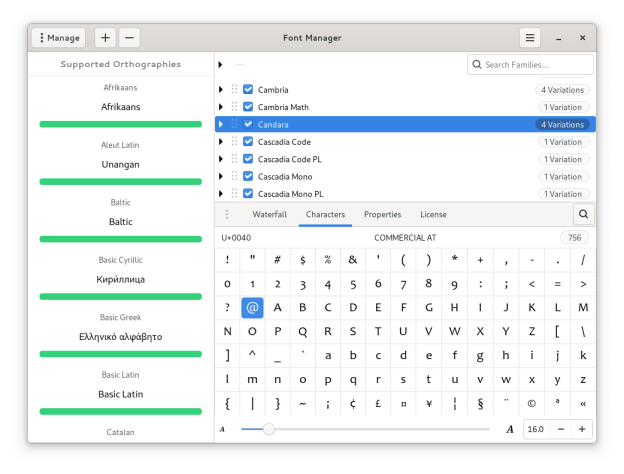The image size is (624, 474).
Task: Toggle the Candara font checkbox
Action: coord(248,125)
